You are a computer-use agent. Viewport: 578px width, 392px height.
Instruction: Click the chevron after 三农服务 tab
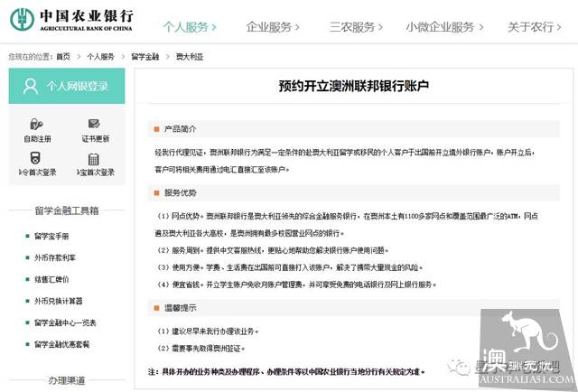click(380, 27)
